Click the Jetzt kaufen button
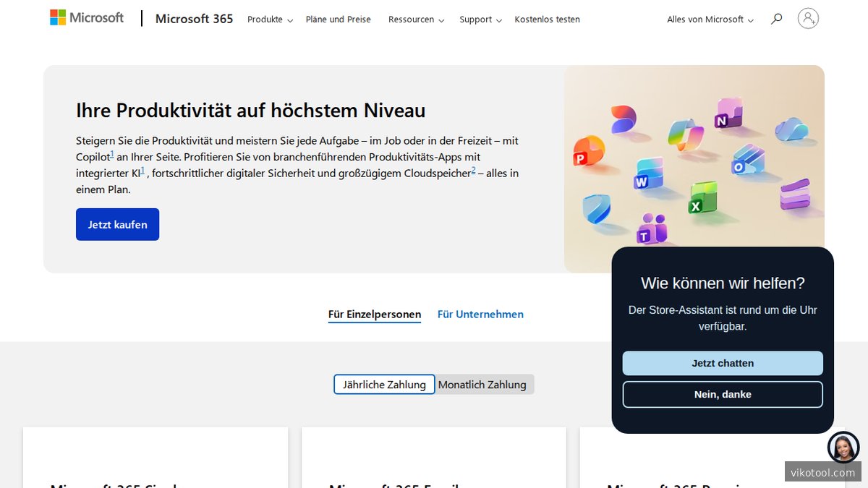 [117, 224]
